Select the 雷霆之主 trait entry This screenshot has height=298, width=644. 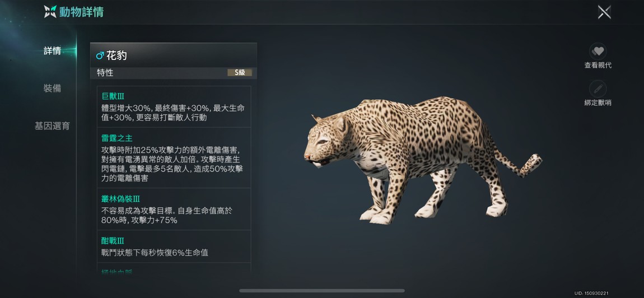tap(174, 158)
